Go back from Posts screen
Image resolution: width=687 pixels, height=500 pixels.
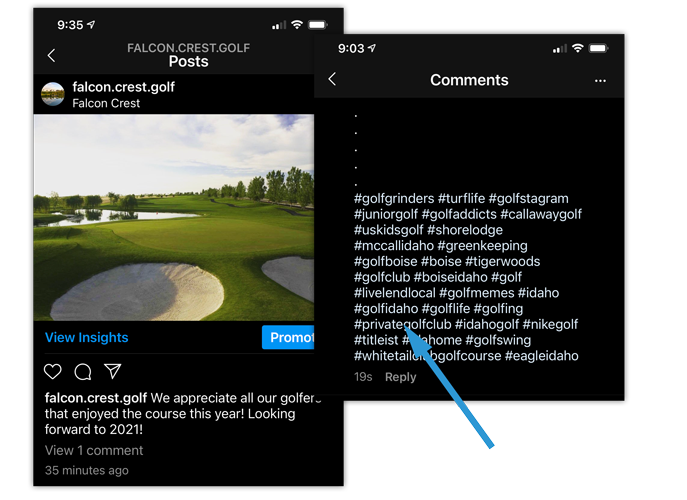click(51, 55)
